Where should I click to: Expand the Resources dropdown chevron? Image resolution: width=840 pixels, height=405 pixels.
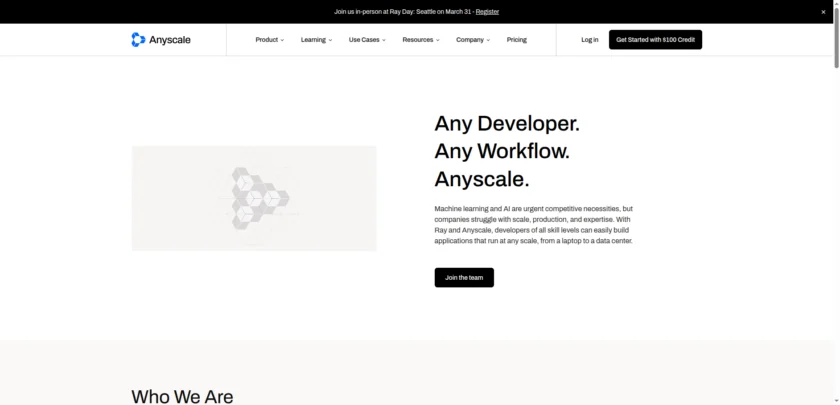[437, 40]
